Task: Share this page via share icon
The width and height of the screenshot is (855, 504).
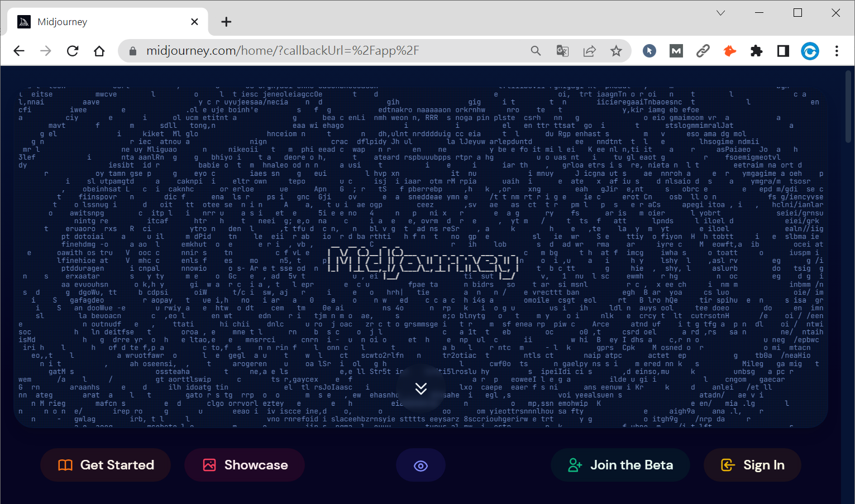Action: [589, 51]
